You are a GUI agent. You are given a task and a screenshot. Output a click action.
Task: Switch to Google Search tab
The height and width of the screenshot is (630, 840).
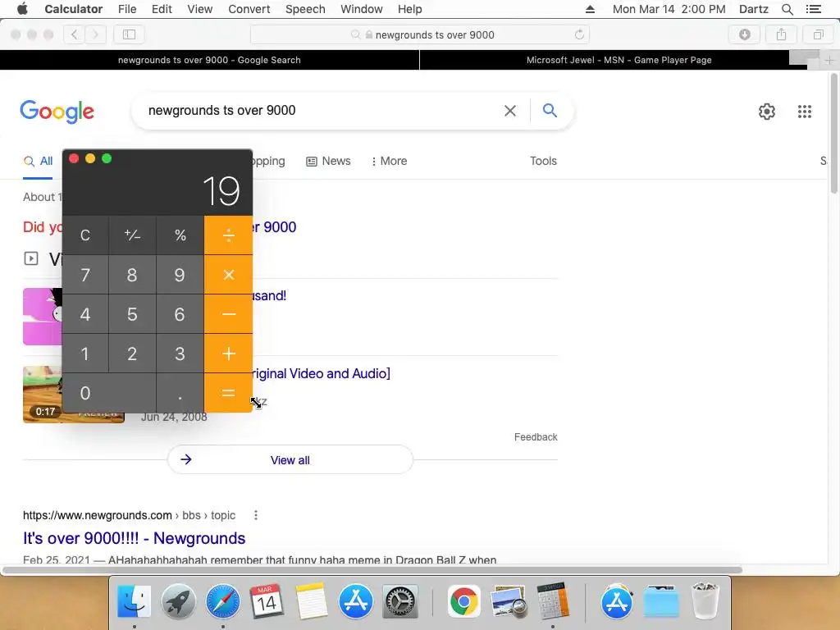tap(209, 60)
